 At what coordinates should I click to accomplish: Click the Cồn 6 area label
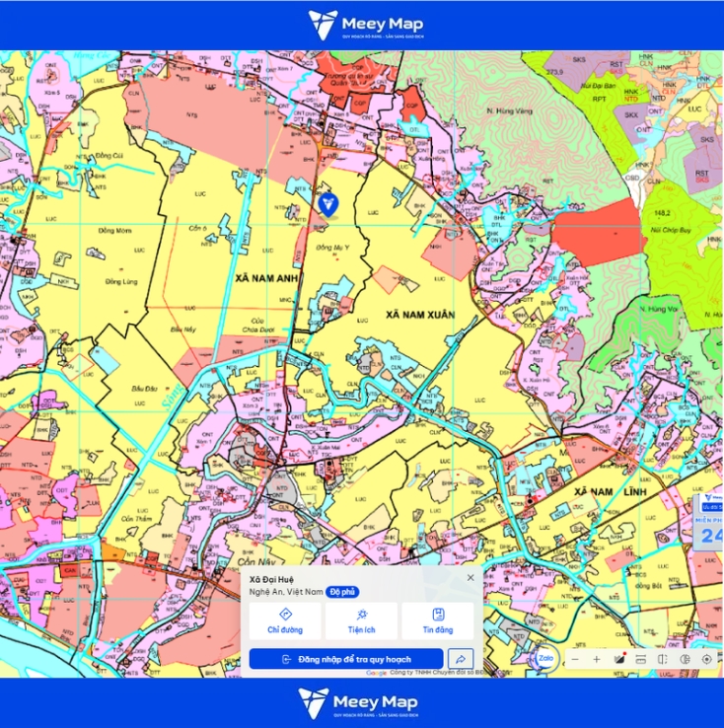[197, 228]
